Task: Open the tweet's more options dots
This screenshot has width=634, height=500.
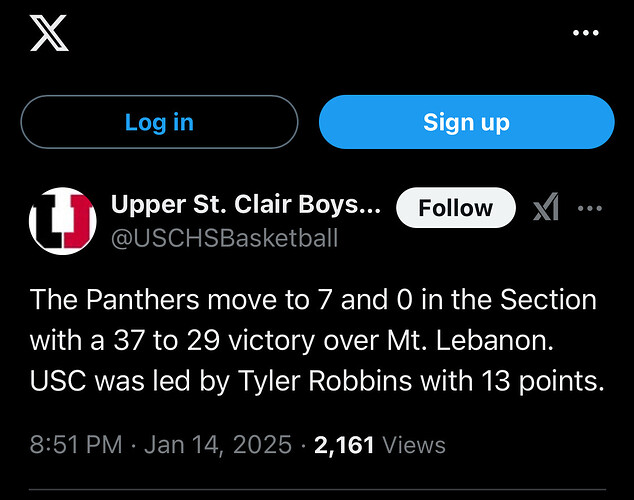Action: (590, 208)
